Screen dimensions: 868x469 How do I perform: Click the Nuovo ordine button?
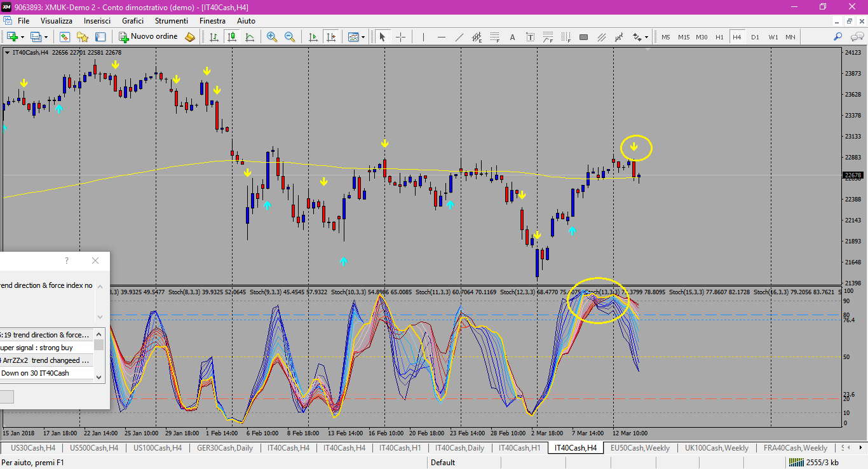[149, 37]
